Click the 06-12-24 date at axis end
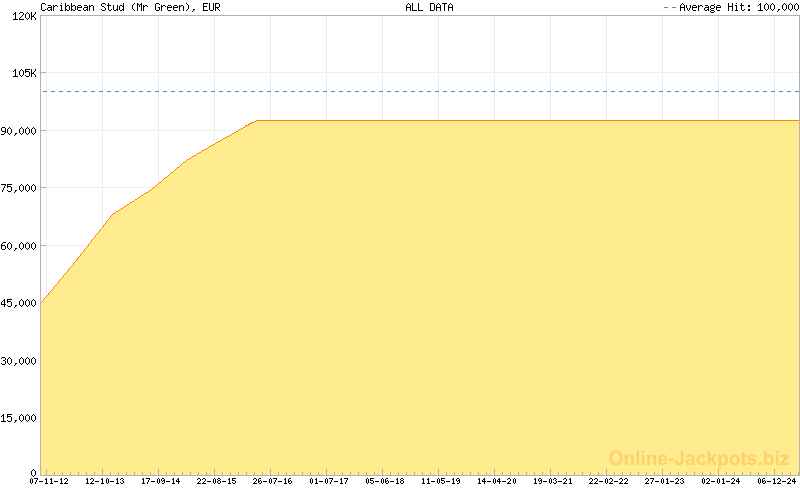The image size is (800, 490). pos(777,481)
